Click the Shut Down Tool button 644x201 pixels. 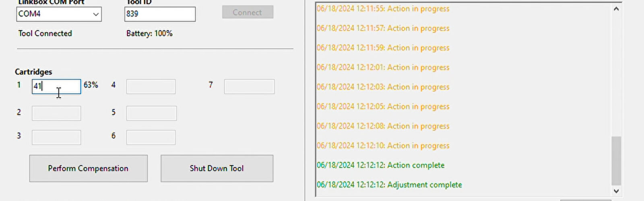coord(217,168)
